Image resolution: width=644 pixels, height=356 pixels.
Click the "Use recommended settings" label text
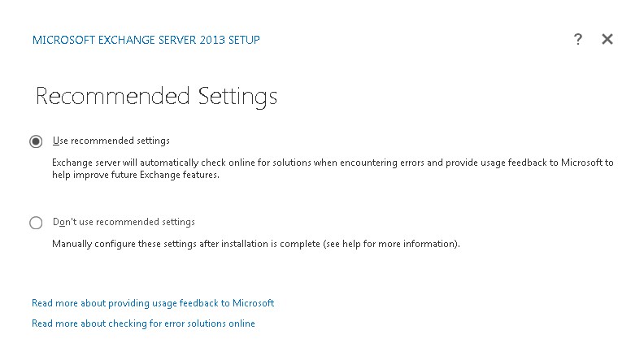(x=111, y=141)
